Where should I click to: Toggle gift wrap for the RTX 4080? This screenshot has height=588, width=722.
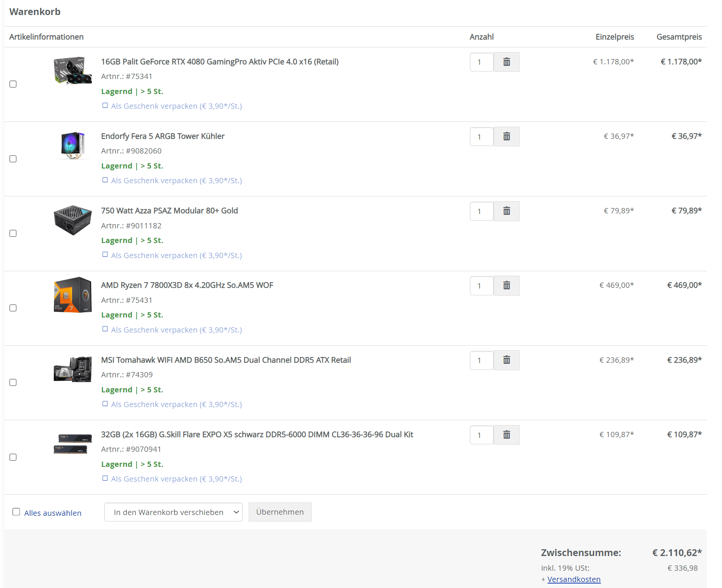(x=105, y=106)
